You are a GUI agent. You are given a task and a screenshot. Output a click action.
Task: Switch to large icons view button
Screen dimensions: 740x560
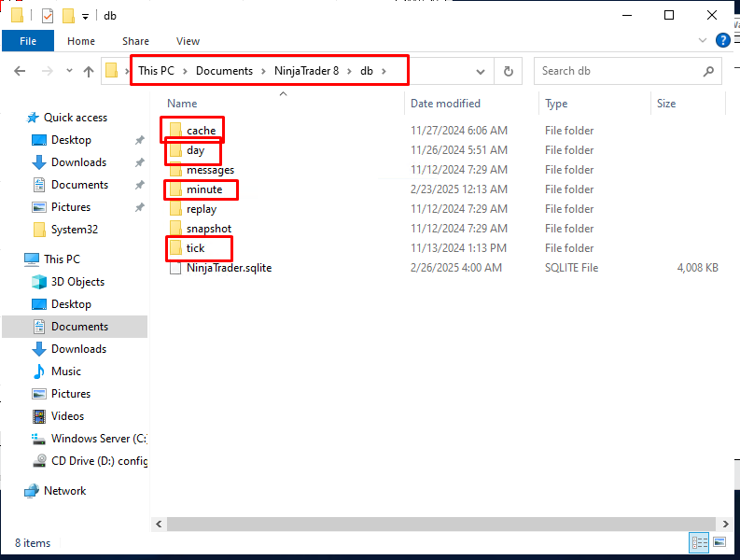click(720, 542)
